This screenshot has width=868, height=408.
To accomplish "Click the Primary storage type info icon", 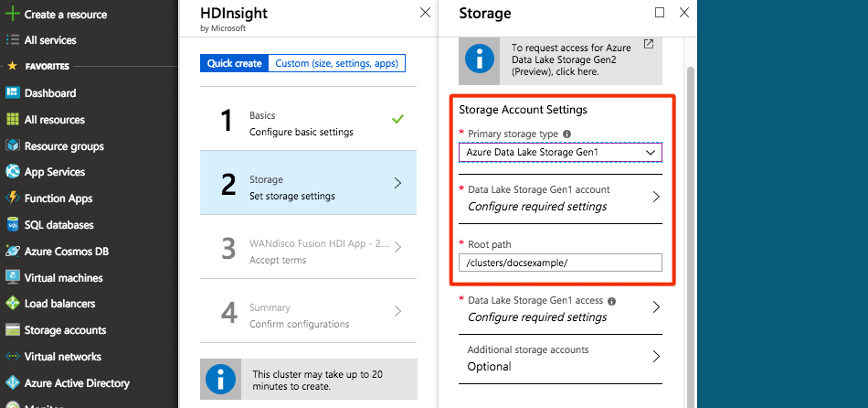I will point(566,134).
